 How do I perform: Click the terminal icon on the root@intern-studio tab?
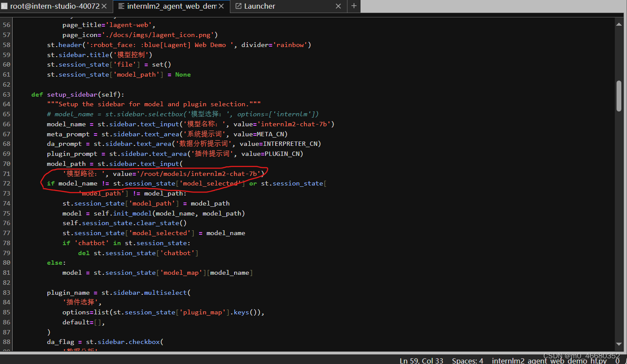pos(4,6)
